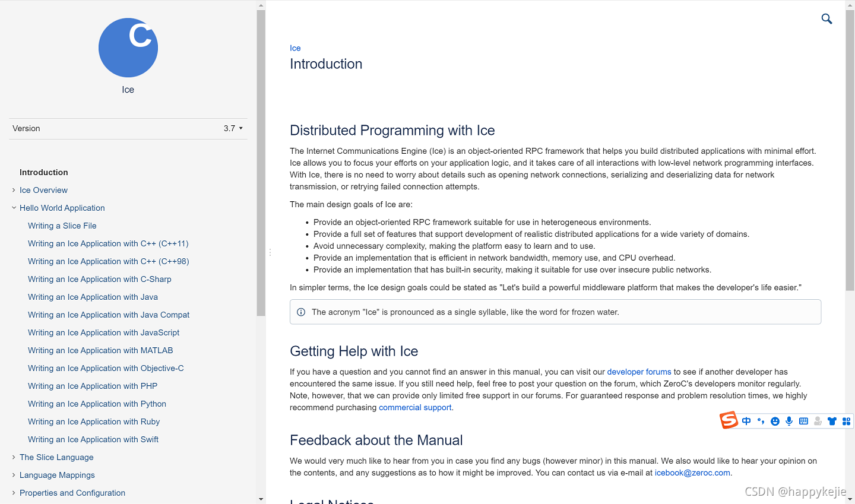The width and height of the screenshot is (855, 504).
Task: Expand Properties and Configuration node
Action: [14, 493]
